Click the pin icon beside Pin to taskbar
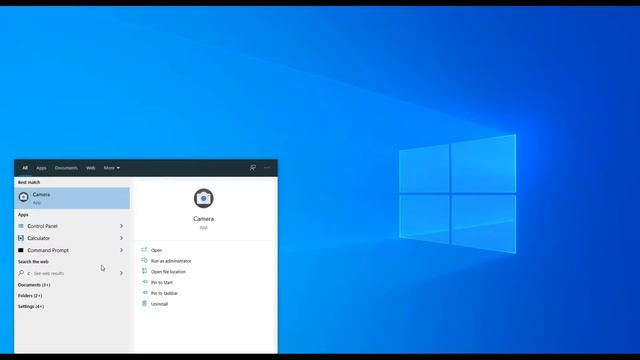The width and height of the screenshot is (640, 360). (x=144, y=293)
